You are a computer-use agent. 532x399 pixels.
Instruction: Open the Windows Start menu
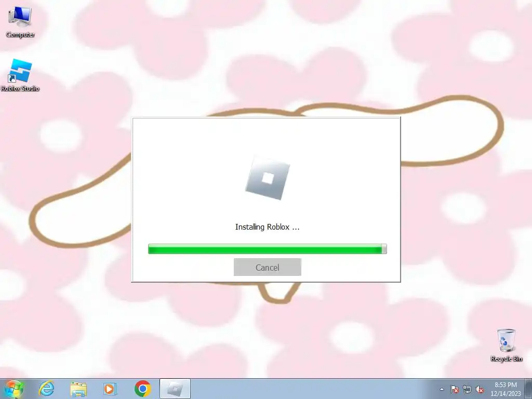tap(14, 389)
